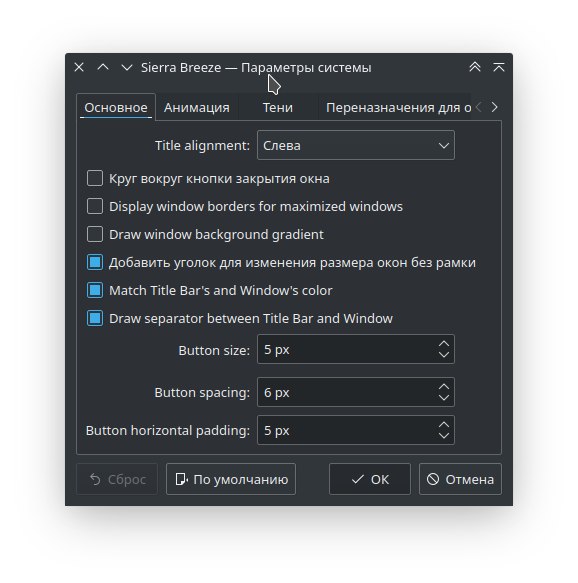Screen dimensions: 578x583
Task: Open the Анимация tab
Action: pyautogui.click(x=197, y=107)
